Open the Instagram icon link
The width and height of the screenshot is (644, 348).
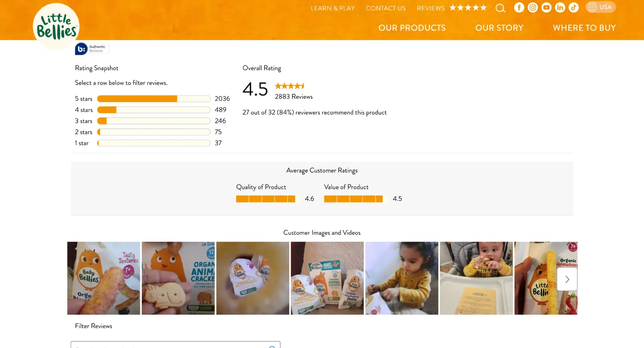[x=533, y=7]
